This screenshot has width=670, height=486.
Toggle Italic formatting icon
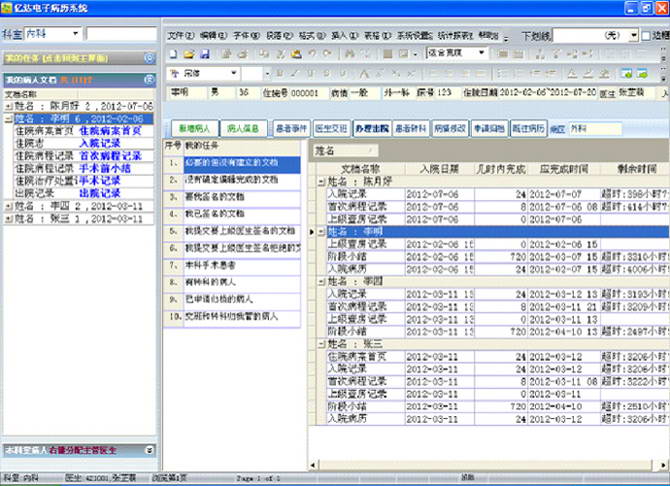pyautogui.click(x=295, y=73)
